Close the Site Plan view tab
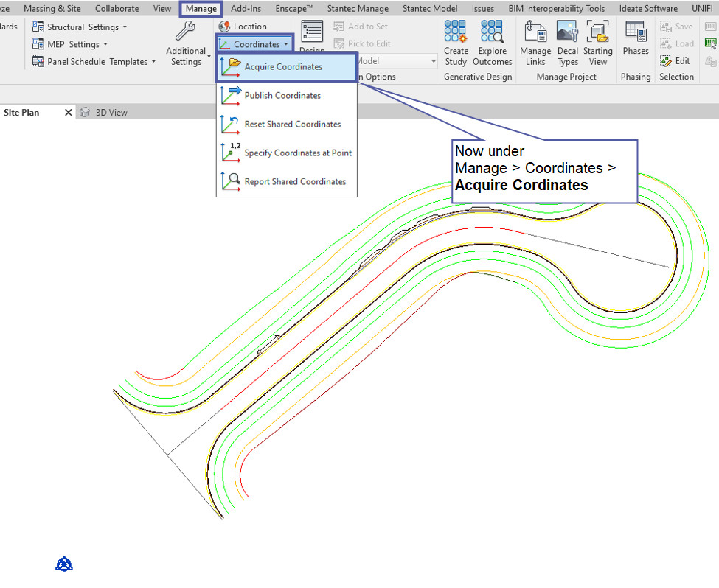 pos(69,113)
